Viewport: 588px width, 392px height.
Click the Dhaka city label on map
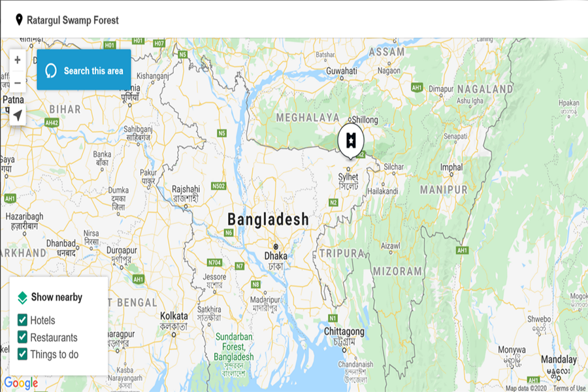pos(276,256)
